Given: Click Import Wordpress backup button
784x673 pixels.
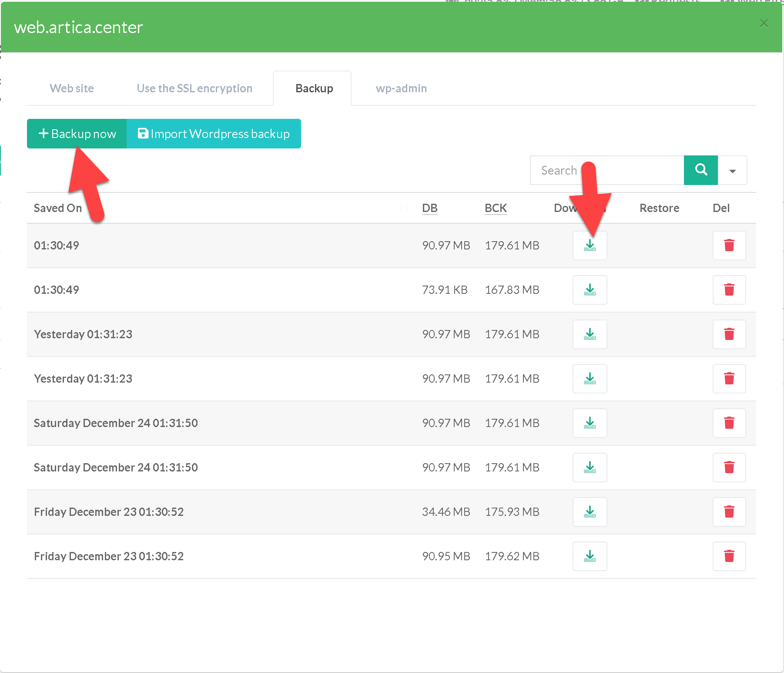Looking at the screenshot, I should point(214,134).
